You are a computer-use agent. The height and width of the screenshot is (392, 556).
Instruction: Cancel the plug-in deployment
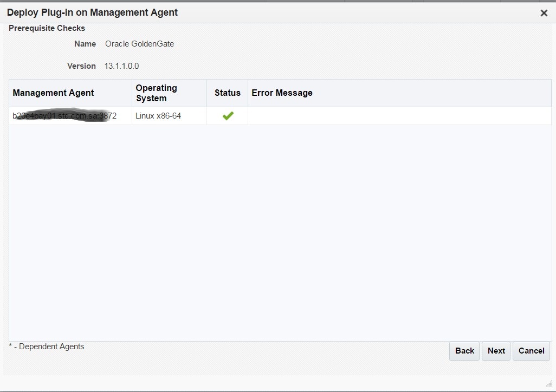(531, 351)
